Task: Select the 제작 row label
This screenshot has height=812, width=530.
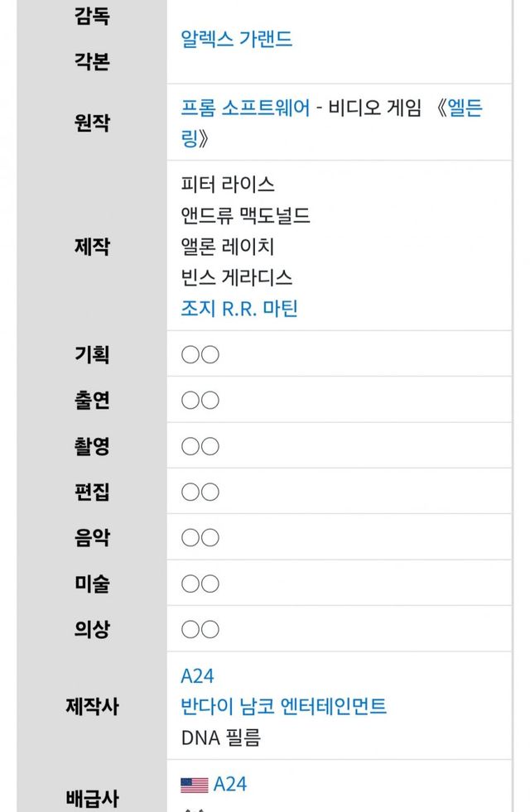Action: [92, 246]
